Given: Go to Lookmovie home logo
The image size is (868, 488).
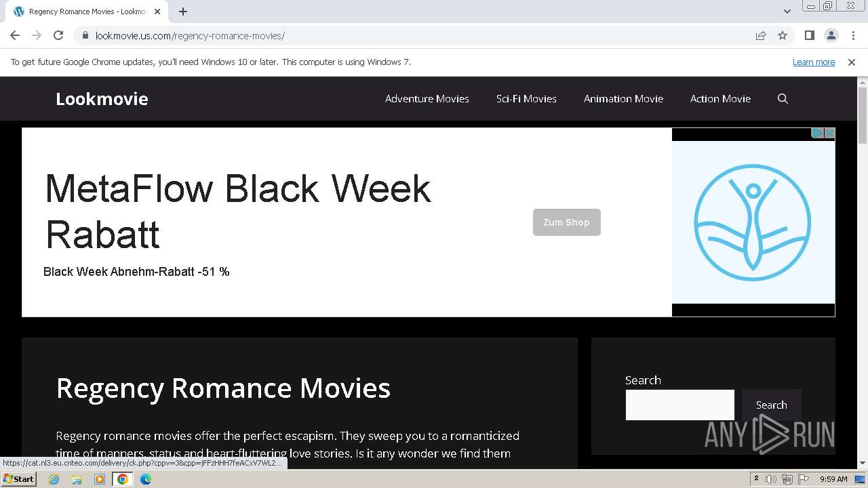Looking at the screenshot, I should click(102, 99).
